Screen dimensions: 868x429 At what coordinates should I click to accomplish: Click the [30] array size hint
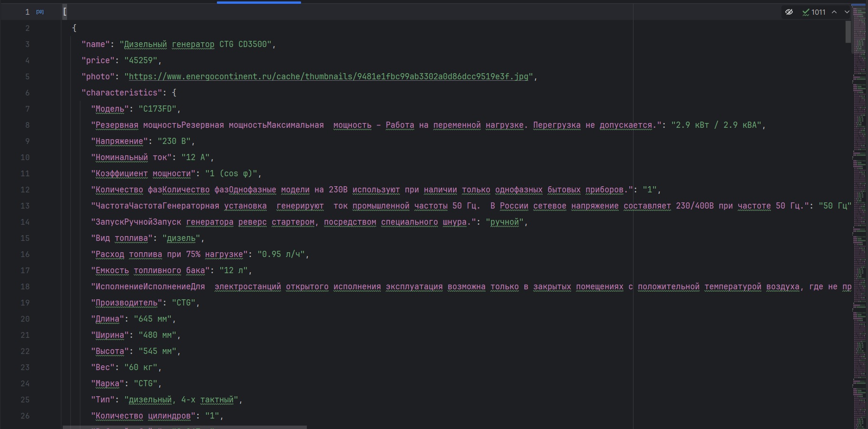(x=40, y=12)
